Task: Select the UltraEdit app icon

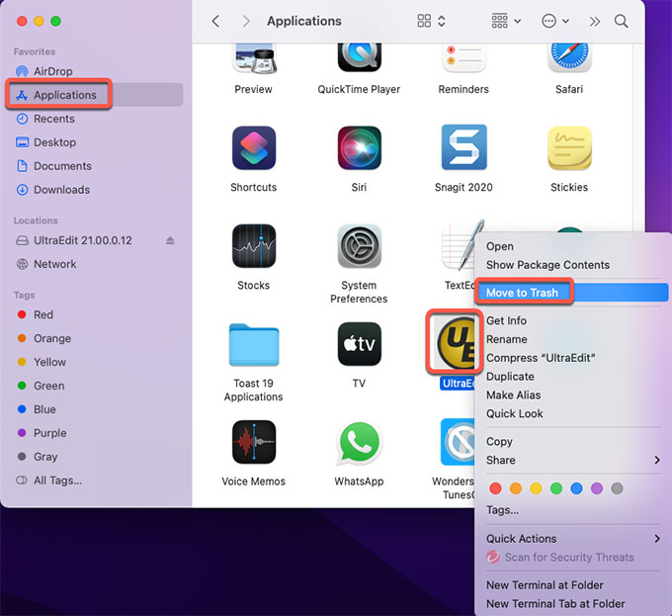Action: point(456,343)
